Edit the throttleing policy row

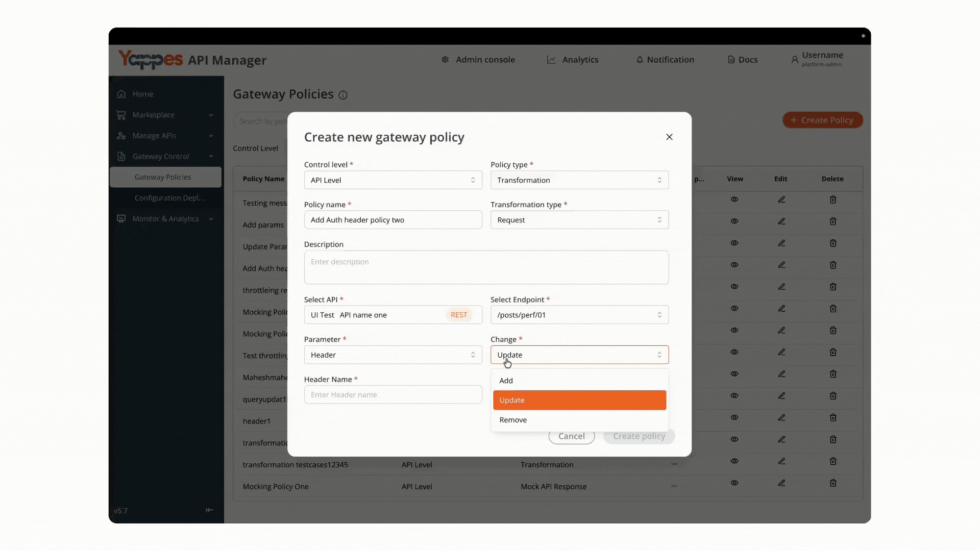coord(781,287)
